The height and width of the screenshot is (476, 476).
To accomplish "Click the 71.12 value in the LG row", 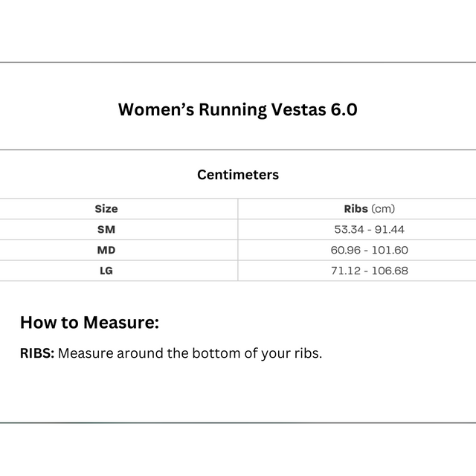I will pyautogui.click(x=346, y=271).
